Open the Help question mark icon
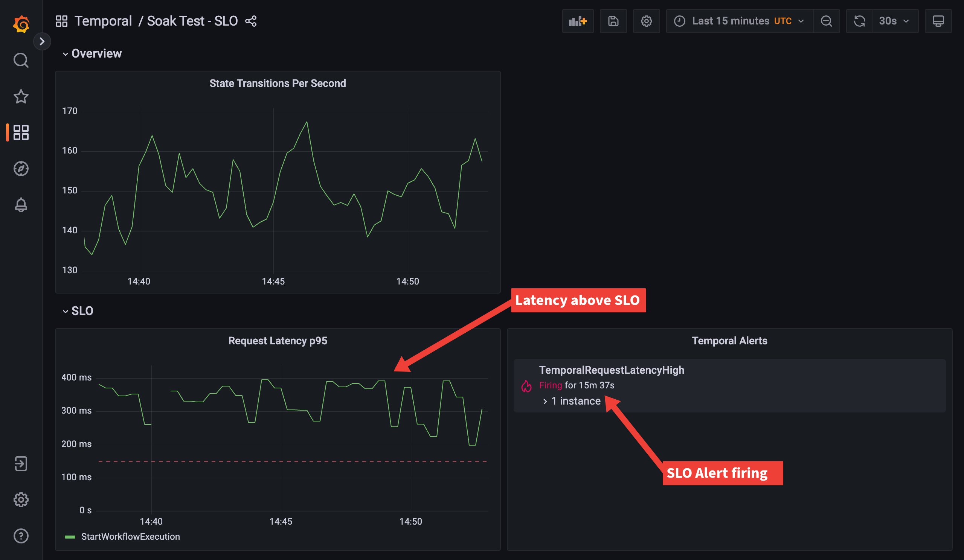 pyautogui.click(x=21, y=536)
